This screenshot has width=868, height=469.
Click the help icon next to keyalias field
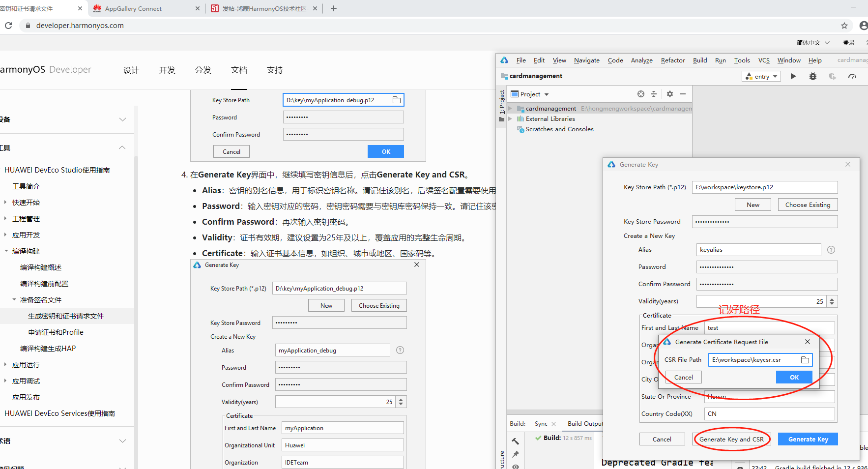click(x=831, y=250)
